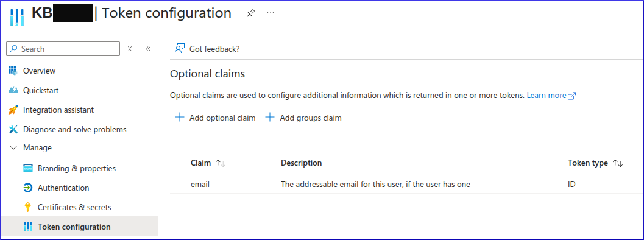Collapse the Manage section chevron
This screenshot has height=240, width=644.
point(13,147)
